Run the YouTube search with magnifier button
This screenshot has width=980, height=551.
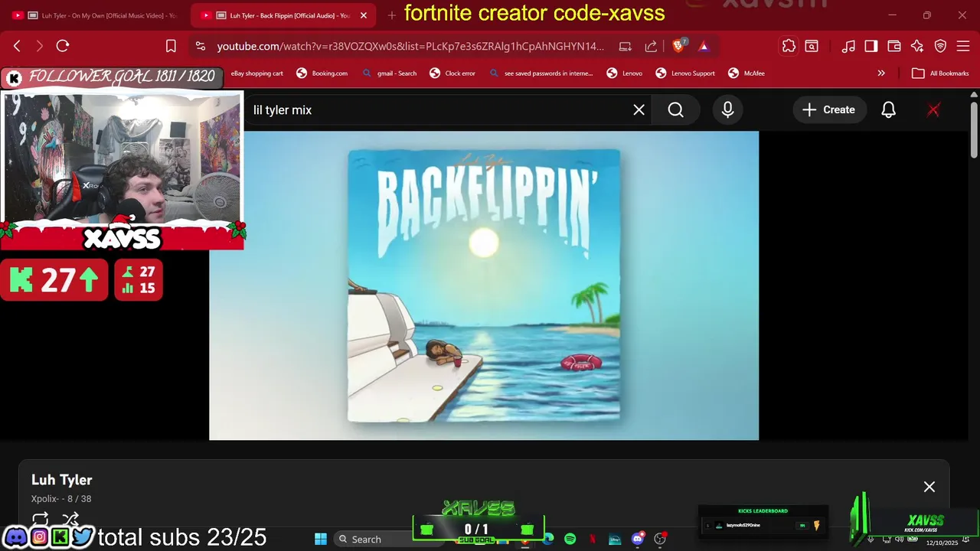(x=675, y=110)
